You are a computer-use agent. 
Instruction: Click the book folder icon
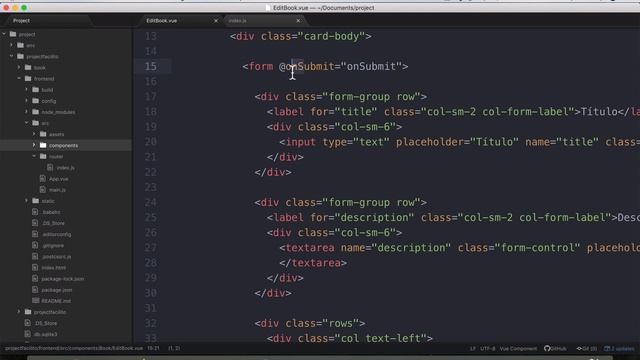pos(28,67)
